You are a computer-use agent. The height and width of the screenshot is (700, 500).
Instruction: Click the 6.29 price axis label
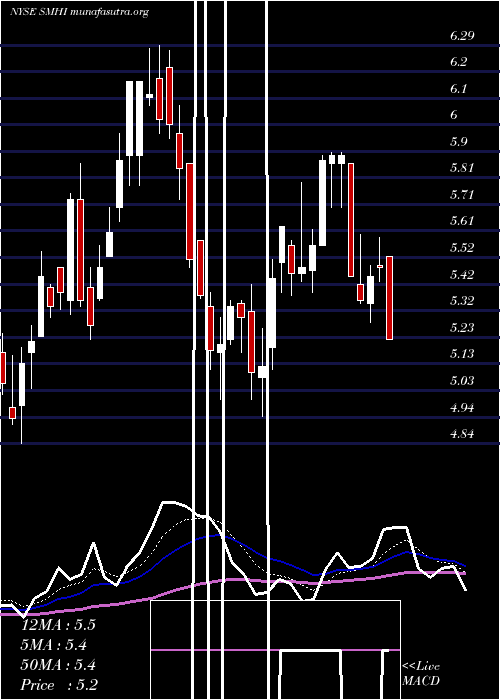(x=462, y=36)
